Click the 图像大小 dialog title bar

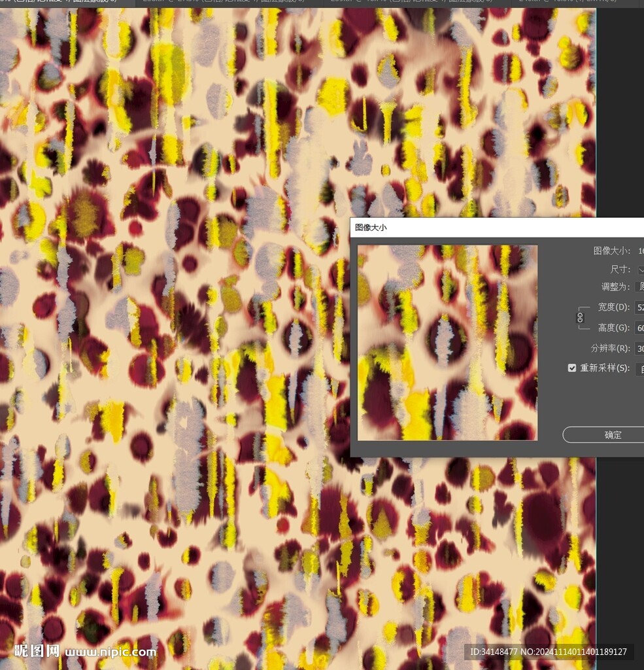tap(497, 227)
